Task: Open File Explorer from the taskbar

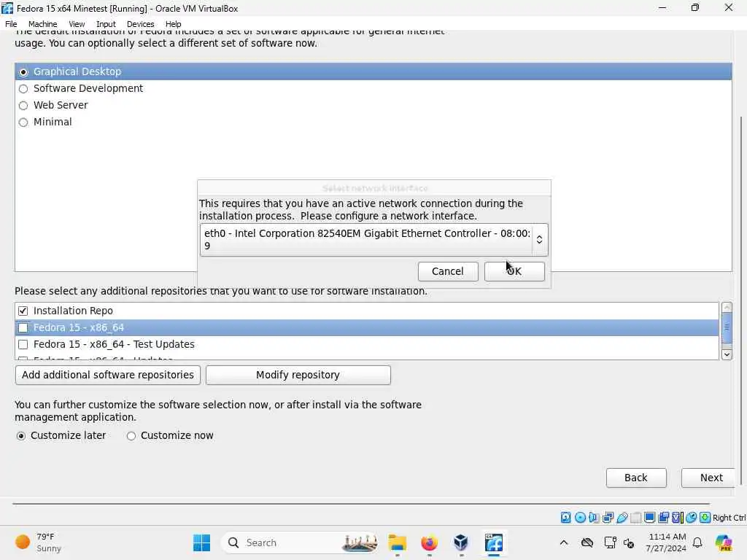Action: point(397,542)
